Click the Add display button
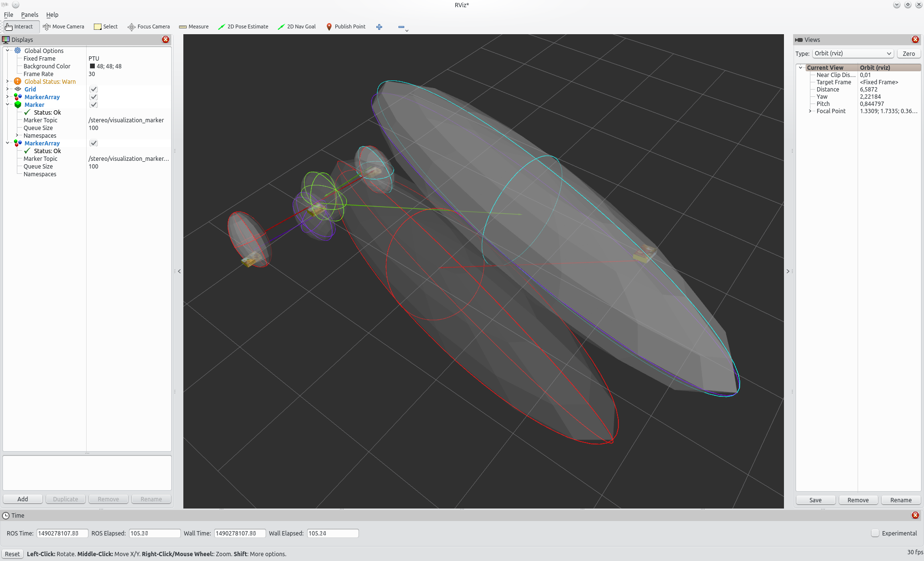The image size is (924, 561). point(23,499)
